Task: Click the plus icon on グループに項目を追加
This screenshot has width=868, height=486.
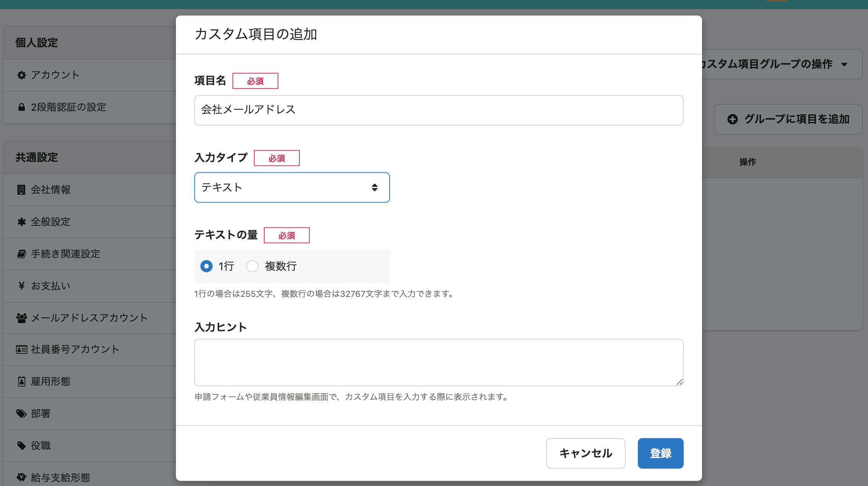Action: tap(732, 119)
